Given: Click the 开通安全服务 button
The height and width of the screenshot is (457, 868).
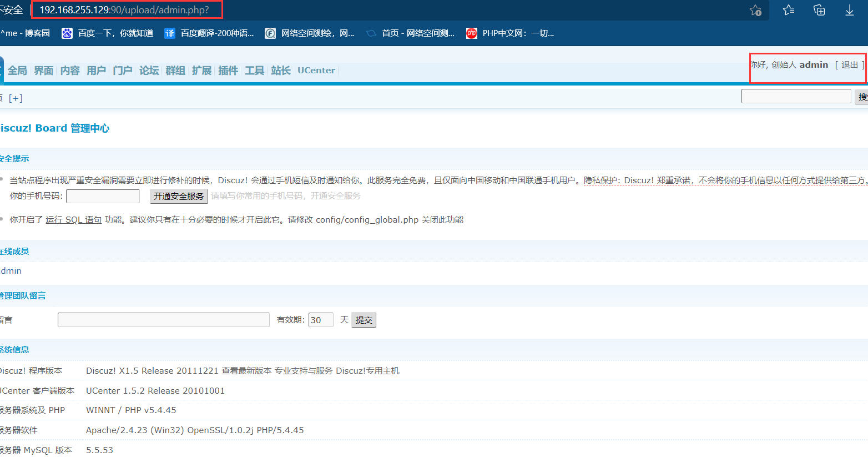Looking at the screenshot, I should [x=179, y=196].
